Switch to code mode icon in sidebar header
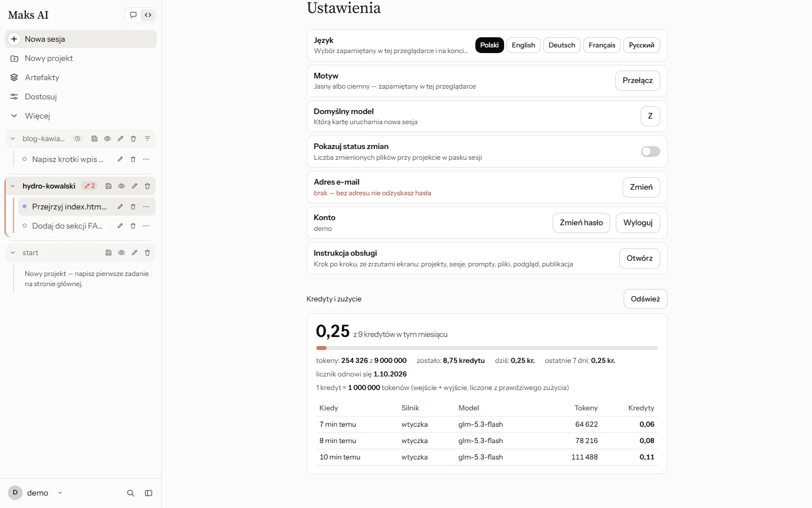 (x=148, y=15)
